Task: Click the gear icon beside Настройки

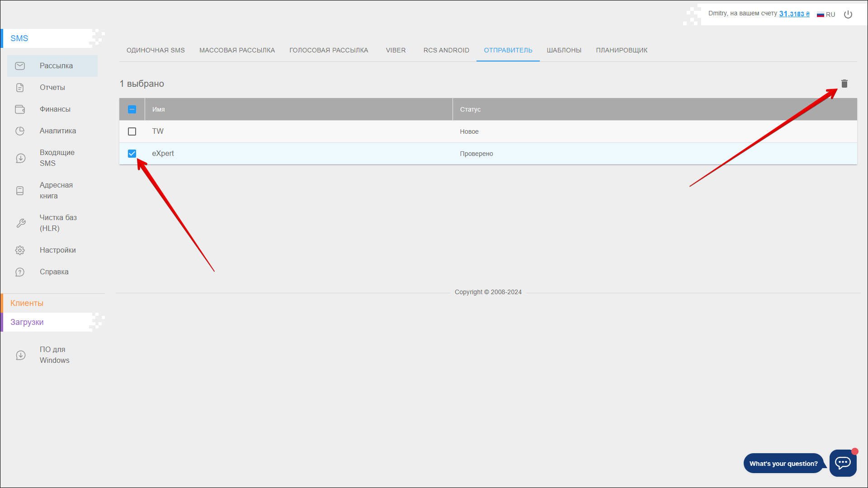Action: pyautogui.click(x=20, y=250)
